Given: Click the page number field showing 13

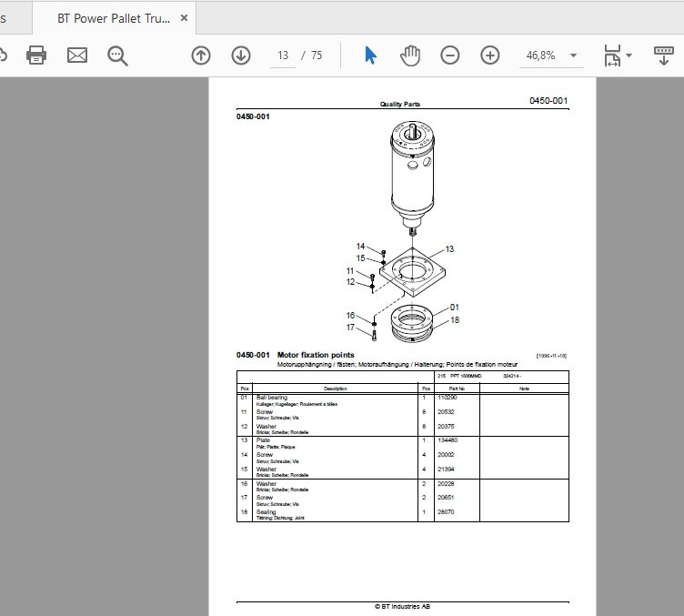Looking at the screenshot, I should tap(283, 56).
